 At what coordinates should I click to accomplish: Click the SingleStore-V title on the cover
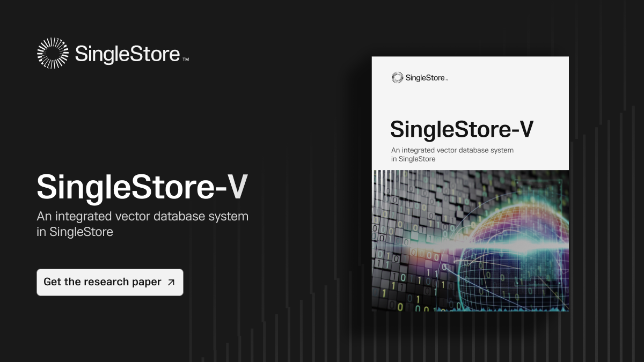click(x=462, y=129)
